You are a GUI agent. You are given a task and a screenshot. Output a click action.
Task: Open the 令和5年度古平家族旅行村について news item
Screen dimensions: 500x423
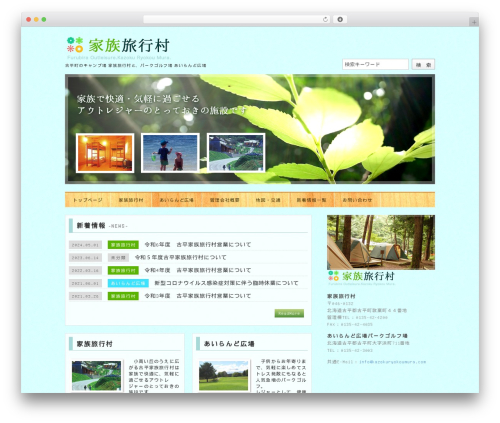tap(181, 258)
